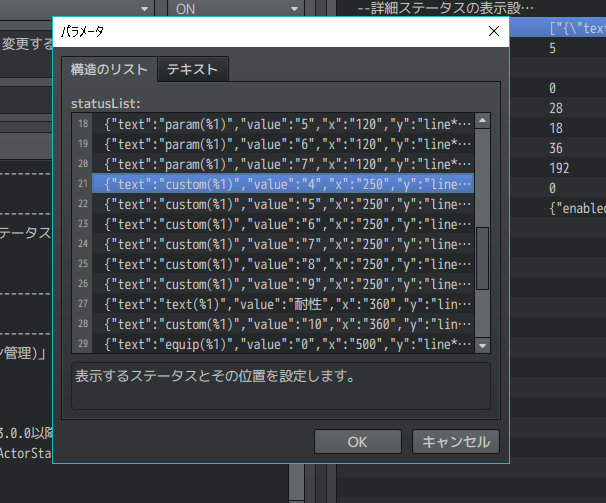The height and width of the screenshot is (503, 606).
Task: Click the value 5 in background list
Action: tap(552, 48)
